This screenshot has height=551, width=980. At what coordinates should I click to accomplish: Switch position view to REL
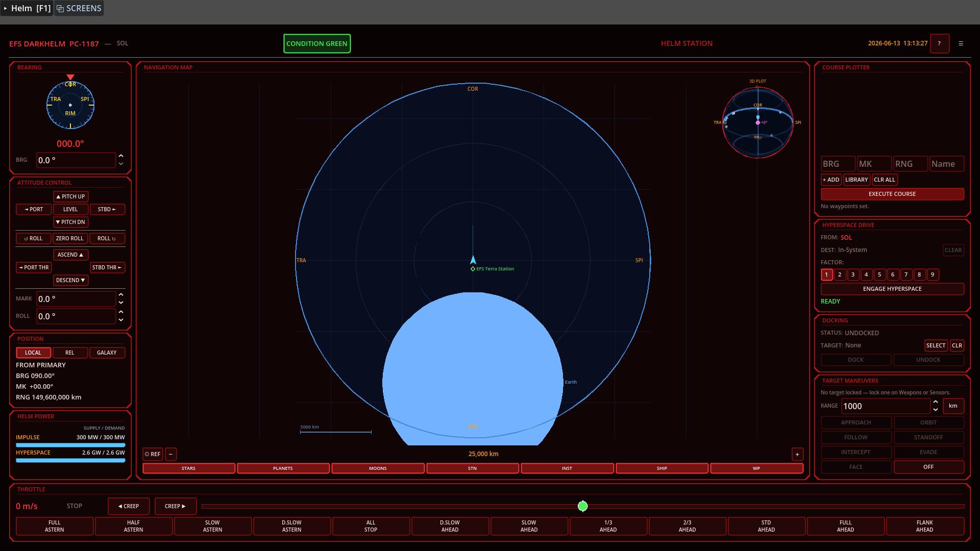[x=70, y=353]
